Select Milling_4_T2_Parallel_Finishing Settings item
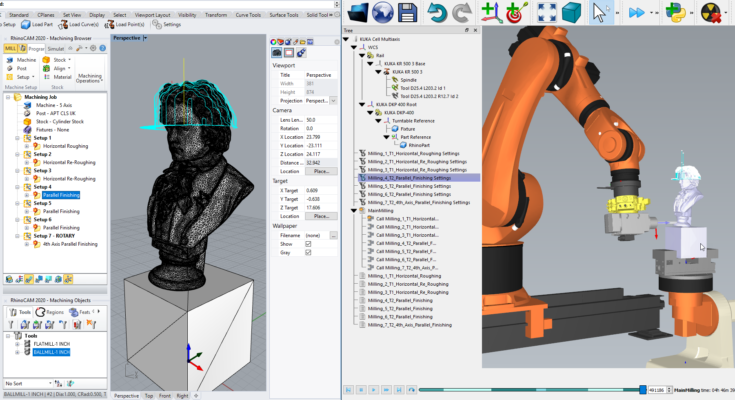This screenshot has height=400, width=735. 409,178
